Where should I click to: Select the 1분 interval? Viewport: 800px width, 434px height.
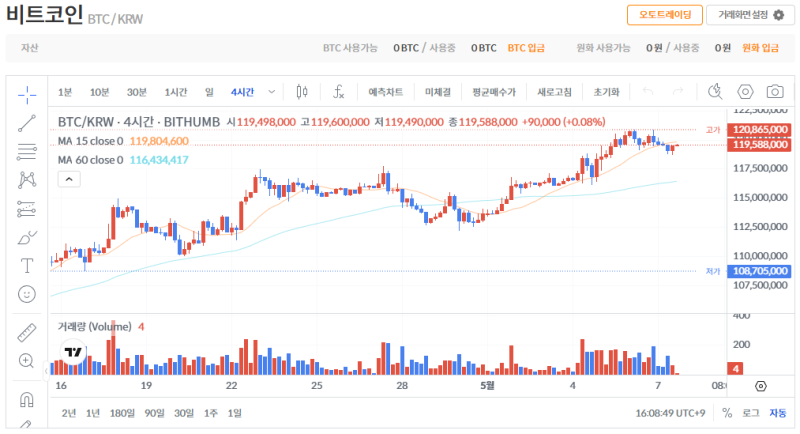(65, 92)
